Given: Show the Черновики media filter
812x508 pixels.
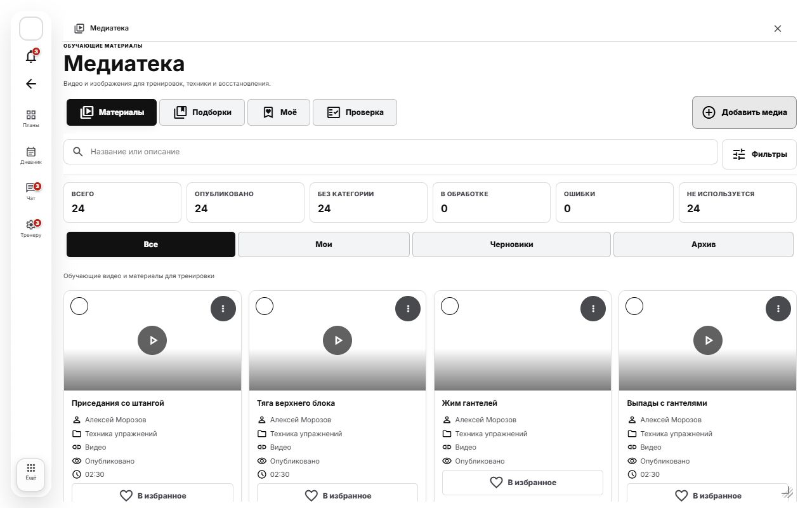Looking at the screenshot, I should tap(511, 244).
